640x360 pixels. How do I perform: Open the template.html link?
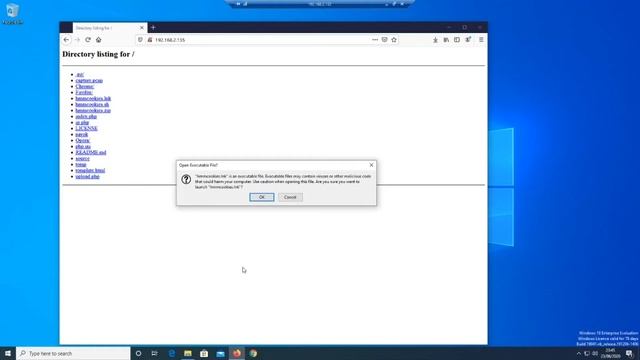point(90,170)
